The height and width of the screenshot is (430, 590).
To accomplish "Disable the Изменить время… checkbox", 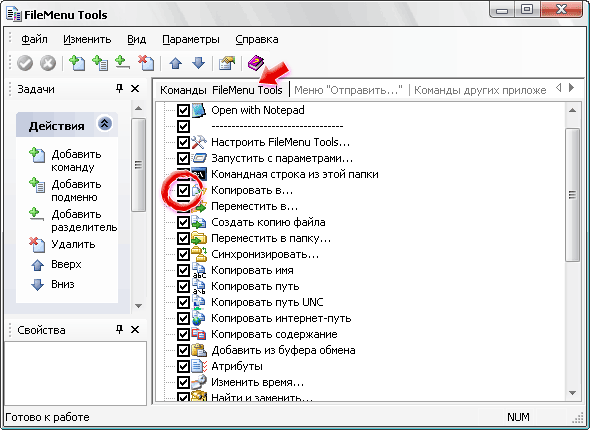I will coord(183,382).
